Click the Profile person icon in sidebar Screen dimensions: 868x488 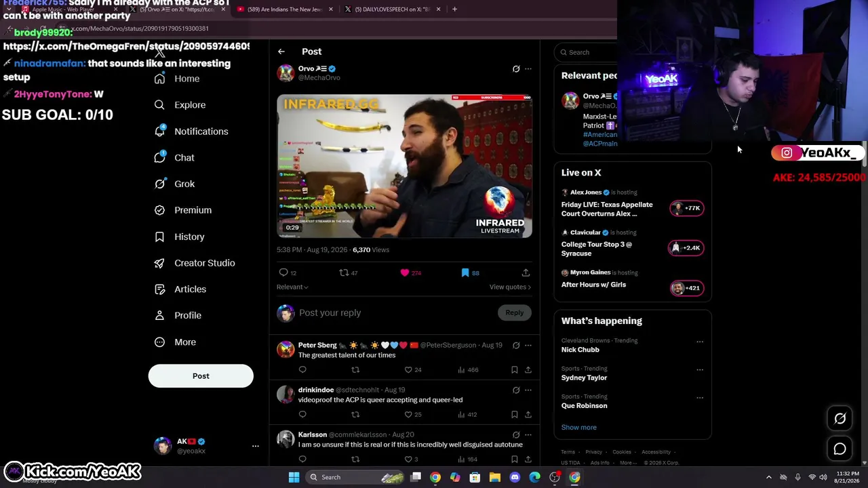tap(159, 315)
